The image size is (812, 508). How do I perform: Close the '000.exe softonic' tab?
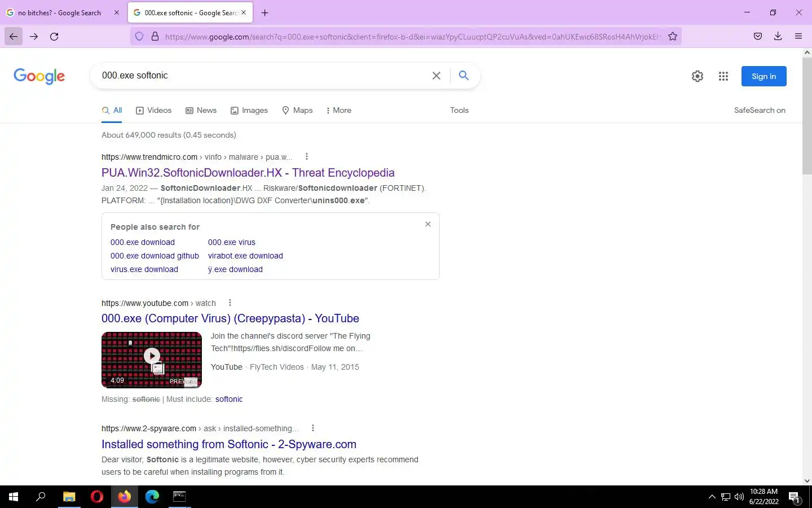tap(244, 12)
